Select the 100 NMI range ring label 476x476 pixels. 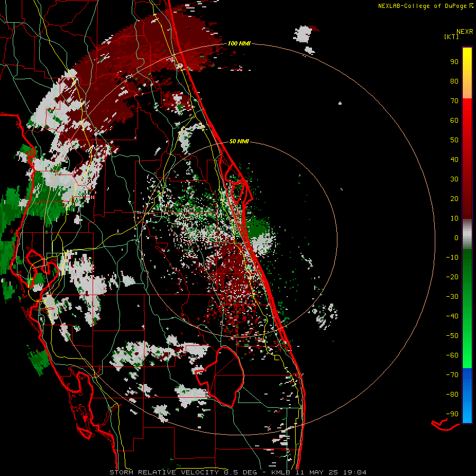tap(239, 43)
